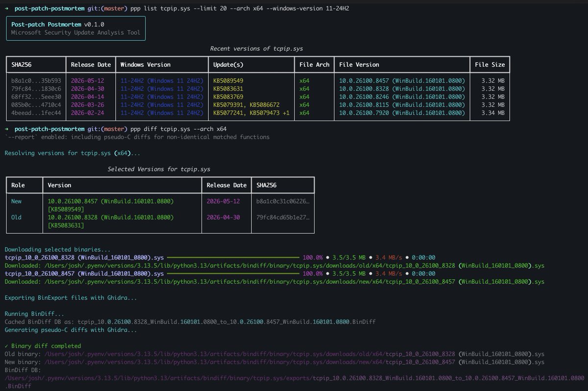Click the 'File Version' column header

click(x=359, y=65)
